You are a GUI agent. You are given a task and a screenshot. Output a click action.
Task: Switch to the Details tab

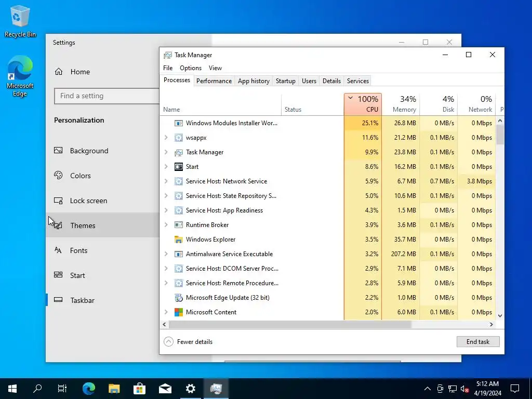click(x=331, y=81)
